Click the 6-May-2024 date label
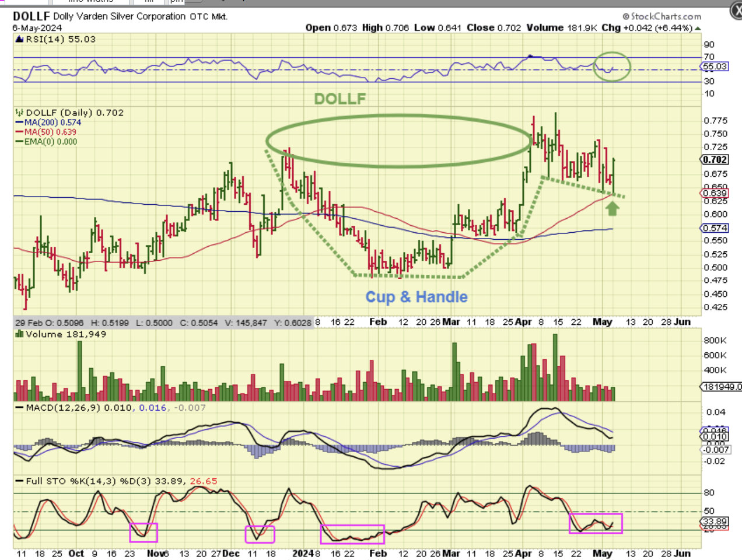Image resolution: width=742 pixels, height=560 pixels. [x=37, y=28]
